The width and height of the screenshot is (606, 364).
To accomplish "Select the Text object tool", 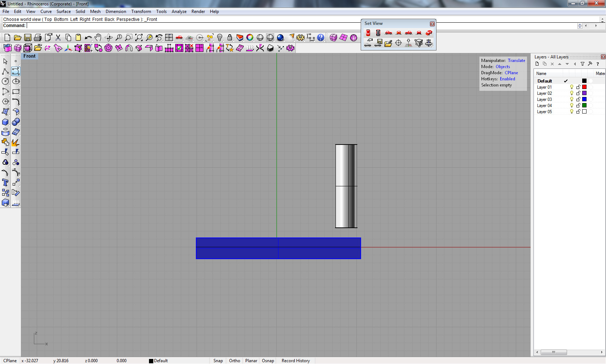I will (5, 183).
